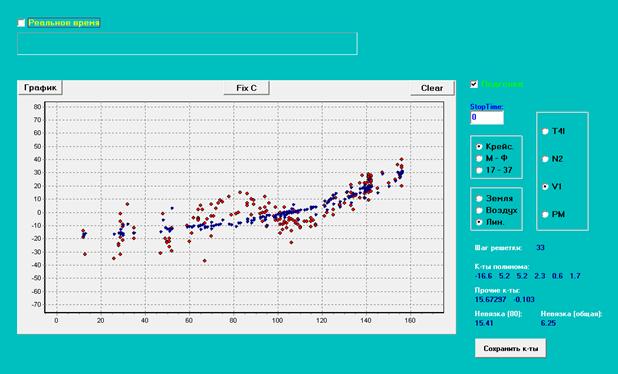Click the Fix C button
This screenshot has height=374, width=618.
coord(246,88)
